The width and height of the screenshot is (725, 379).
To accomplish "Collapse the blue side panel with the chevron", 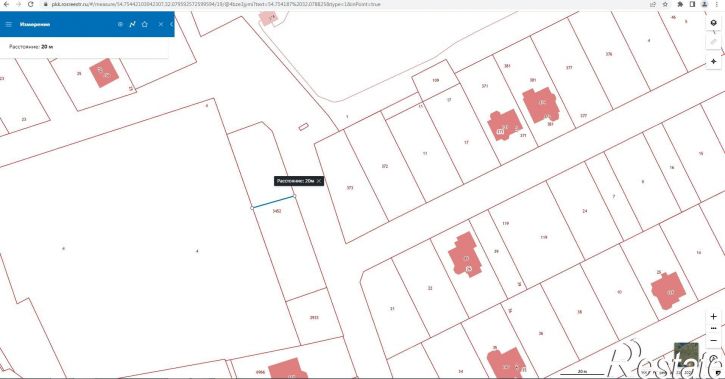I will point(172,24).
